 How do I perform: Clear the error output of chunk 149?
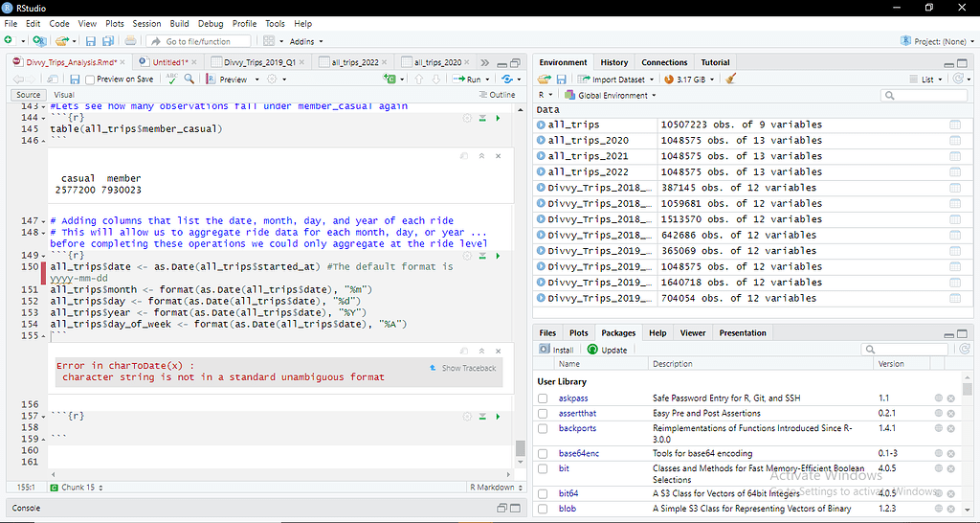pyautogui.click(x=498, y=351)
